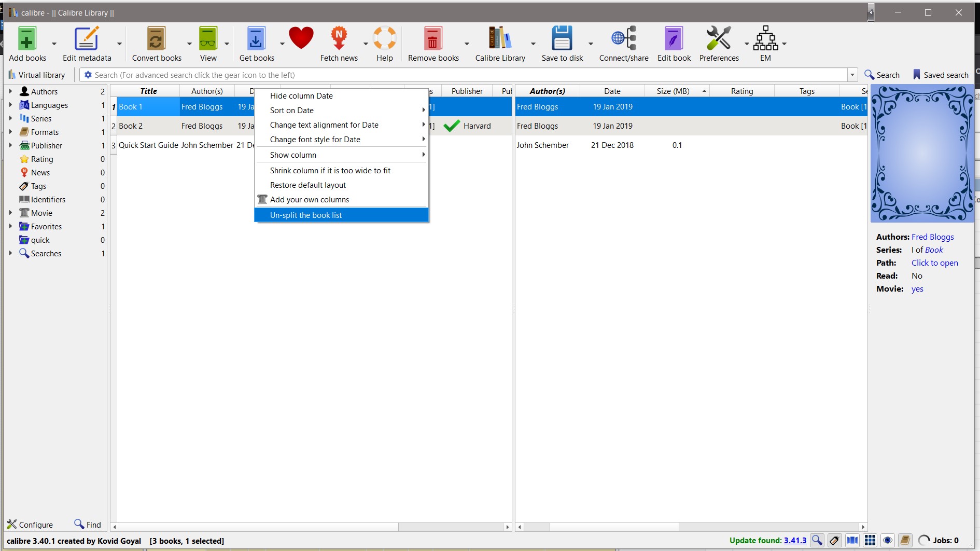Click the Calibre Library bookshelf icon
This screenshot has width=980, height=551.
tap(500, 39)
